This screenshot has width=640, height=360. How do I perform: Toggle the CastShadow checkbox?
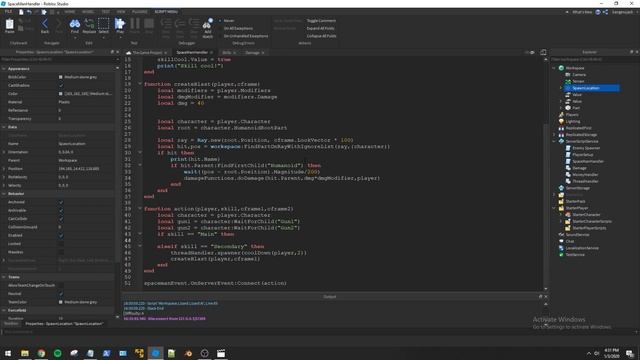tap(61, 85)
